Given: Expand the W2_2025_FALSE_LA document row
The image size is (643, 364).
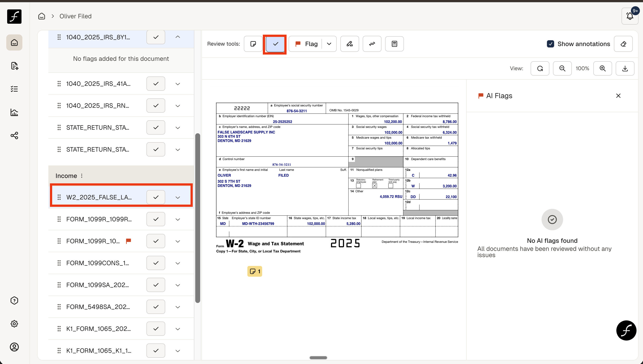Looking at the screenshot, I should click(178, 197).
